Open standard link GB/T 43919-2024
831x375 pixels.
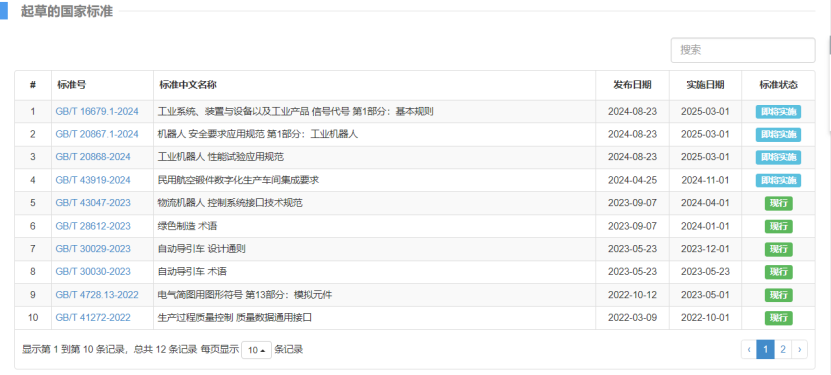[93, 180]
